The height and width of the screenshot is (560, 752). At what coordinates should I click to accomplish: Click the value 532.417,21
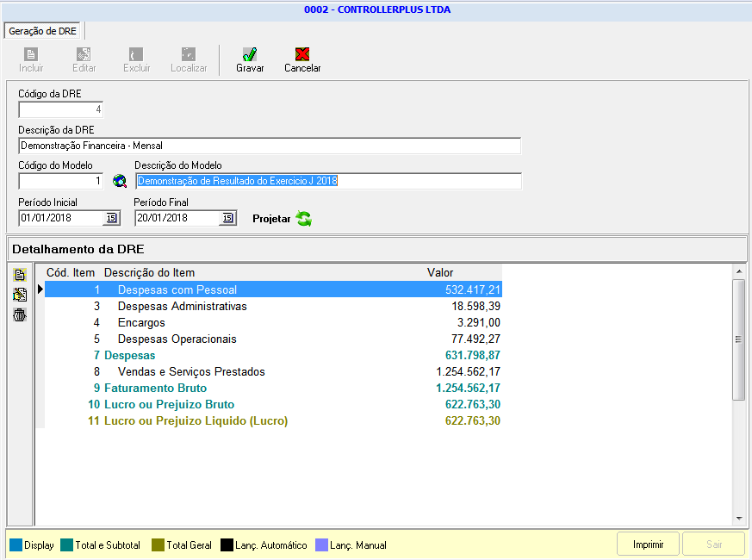472,289
